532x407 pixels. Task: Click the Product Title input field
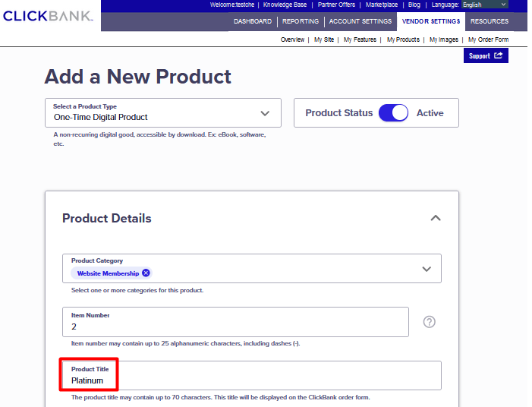[x=252, y=375]
